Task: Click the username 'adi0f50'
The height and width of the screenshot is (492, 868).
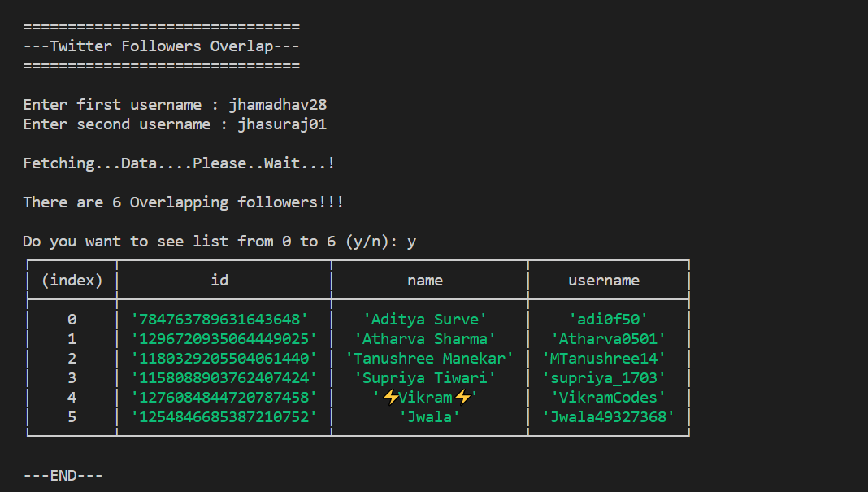Action: [x=608, y=319]
